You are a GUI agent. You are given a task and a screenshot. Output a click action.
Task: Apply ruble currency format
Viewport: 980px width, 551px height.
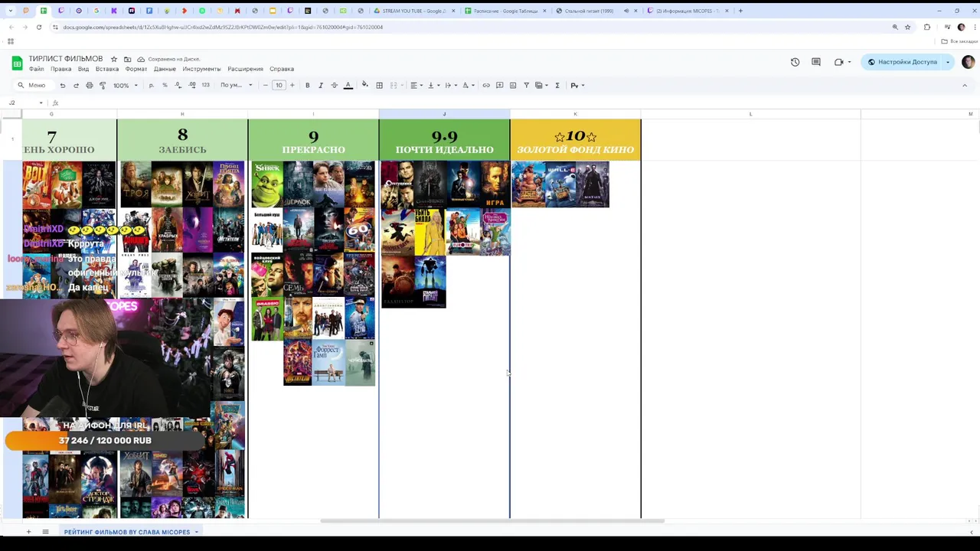click(x=152, y=85)
